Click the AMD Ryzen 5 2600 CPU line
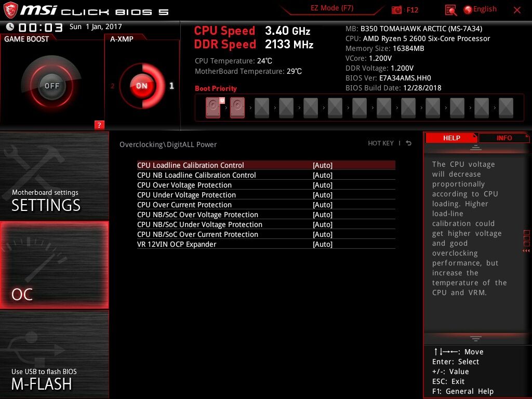The image size is (532, 399). 418,38
